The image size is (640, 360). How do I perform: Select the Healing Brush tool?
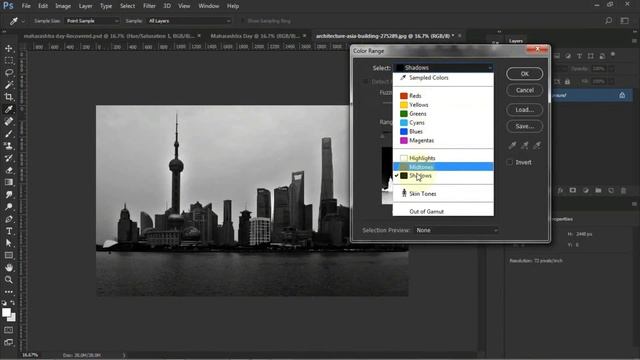[9, 121]
